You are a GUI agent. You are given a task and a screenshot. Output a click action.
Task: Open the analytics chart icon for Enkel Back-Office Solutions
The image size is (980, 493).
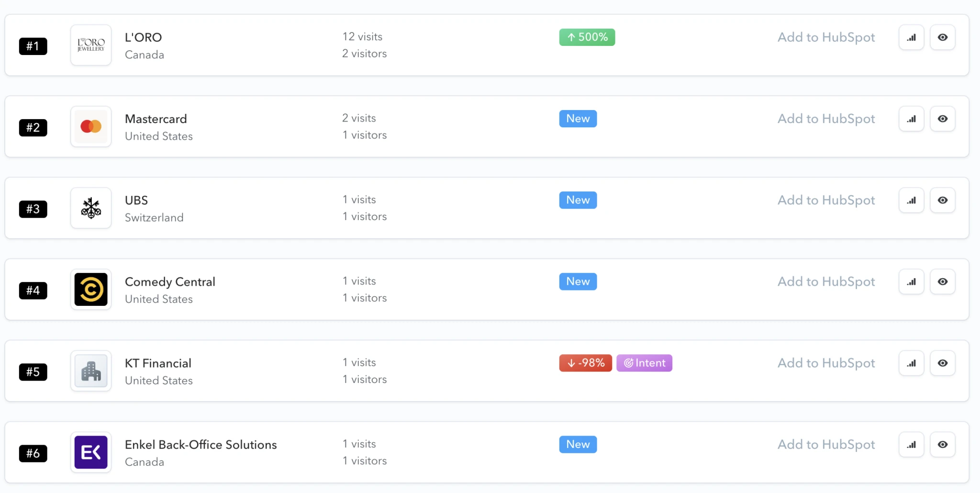click(x=911, y=444)
